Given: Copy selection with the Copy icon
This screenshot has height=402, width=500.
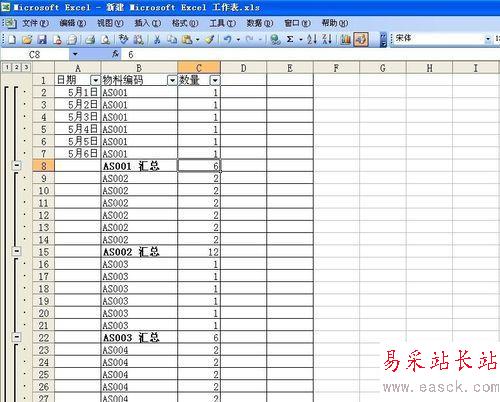Looking at the screenshot, I should [172, 40].
